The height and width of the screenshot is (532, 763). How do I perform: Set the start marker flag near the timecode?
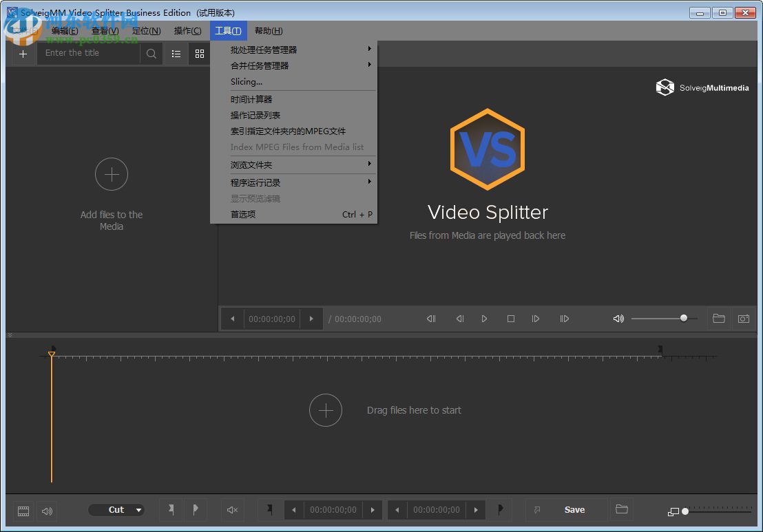pyautogui.click(x=269, y=509)
